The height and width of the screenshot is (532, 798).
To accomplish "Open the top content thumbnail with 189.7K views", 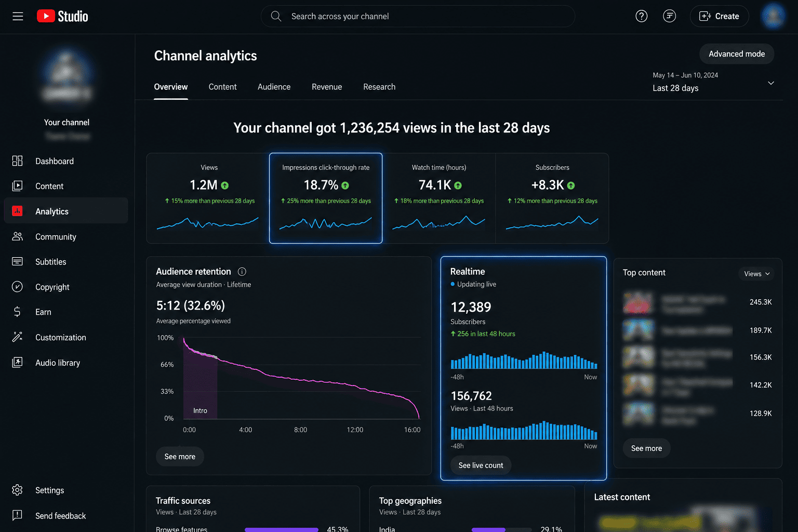I will click(x=639, y=330).
